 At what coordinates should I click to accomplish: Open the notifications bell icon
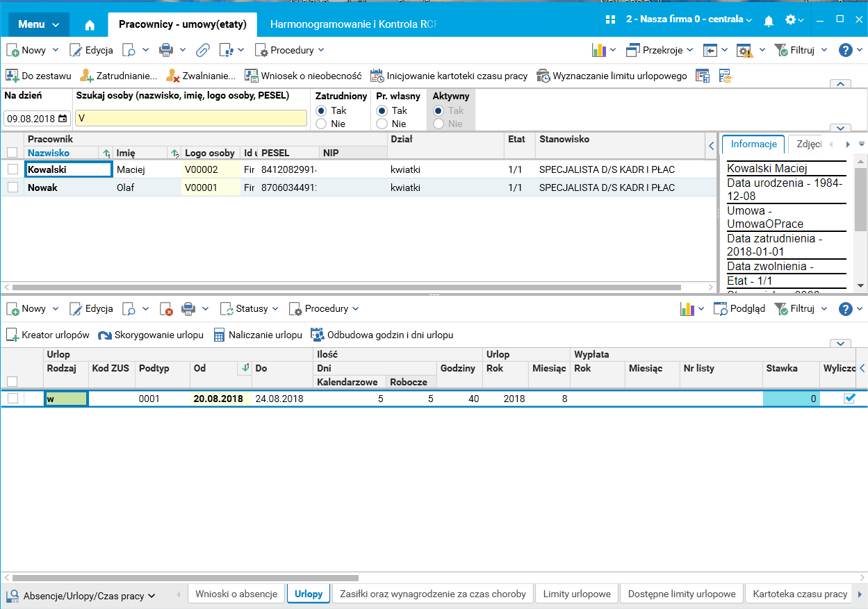(769, 20)
